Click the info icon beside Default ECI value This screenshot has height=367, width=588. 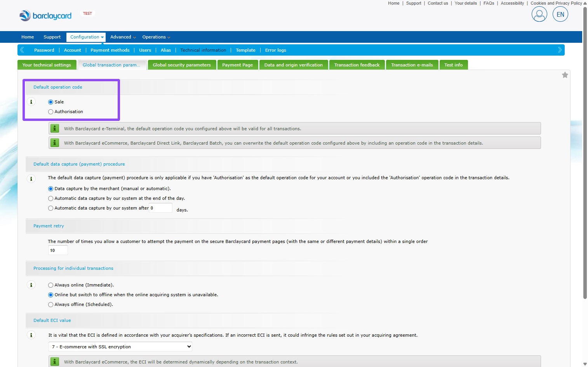pyautogui.click(x=31, y=335)
